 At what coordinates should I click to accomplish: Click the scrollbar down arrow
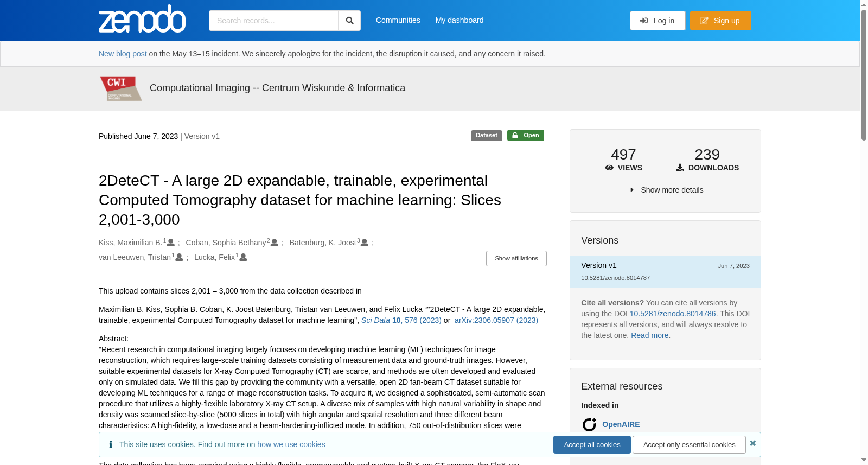pos(864,460)
